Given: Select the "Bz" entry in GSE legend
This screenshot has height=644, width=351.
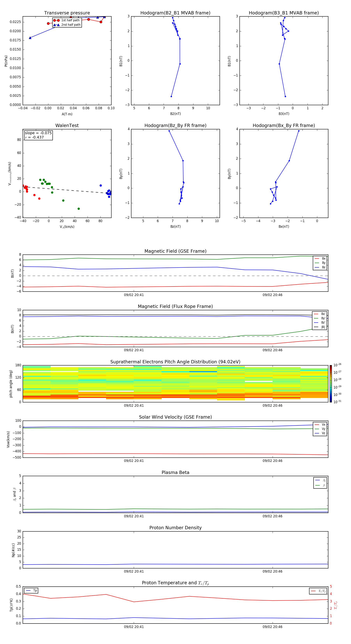Looking at the screenshot, I should tap(320, 267).
